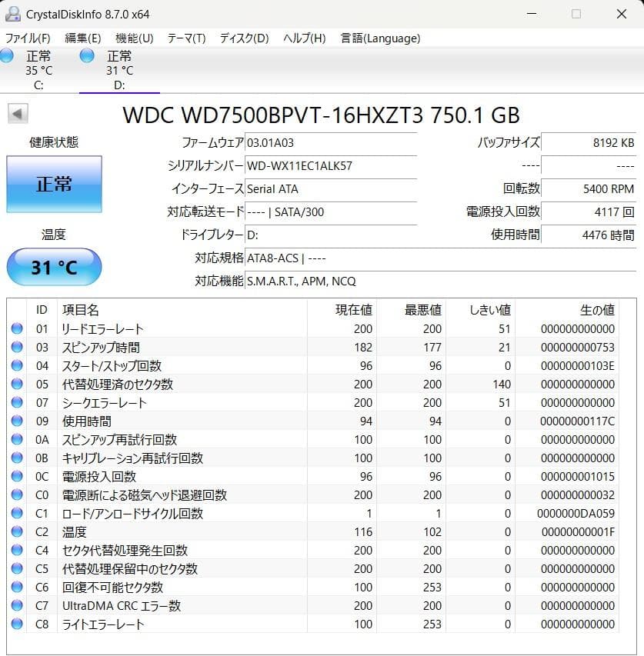The image size is (644, 656).
Task: Open the 言語(Language) menu
Action: coord(379,38)
